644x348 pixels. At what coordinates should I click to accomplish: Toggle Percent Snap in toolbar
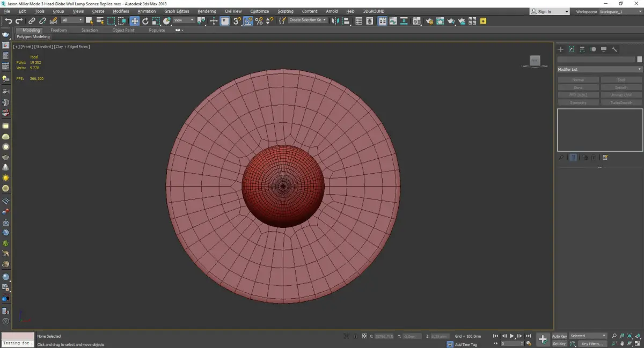tap(259, 21)
